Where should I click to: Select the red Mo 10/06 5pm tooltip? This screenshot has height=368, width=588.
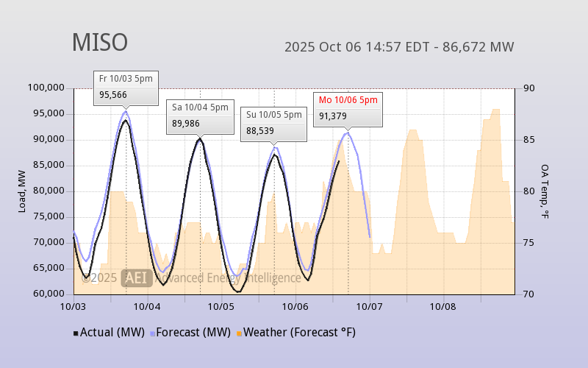click(348, 108)
